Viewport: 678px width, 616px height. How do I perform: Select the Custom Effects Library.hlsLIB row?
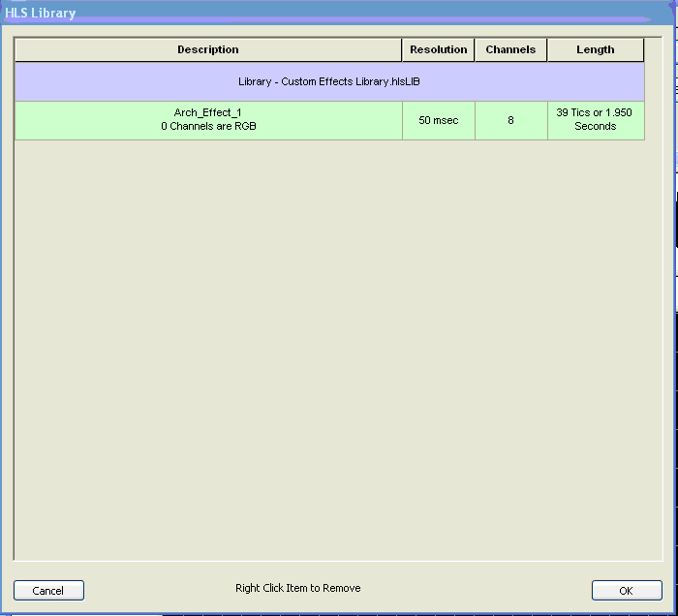[329, 81]
